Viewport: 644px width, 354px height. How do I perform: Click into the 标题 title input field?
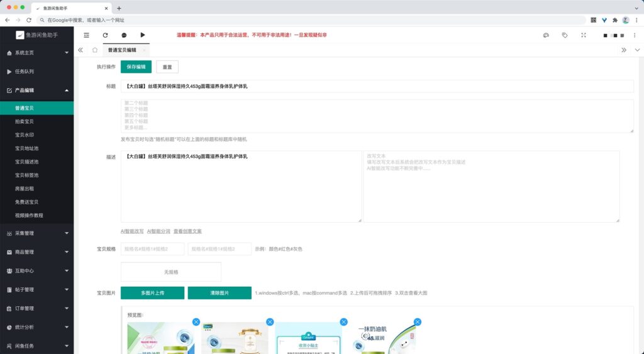(377, 86)
